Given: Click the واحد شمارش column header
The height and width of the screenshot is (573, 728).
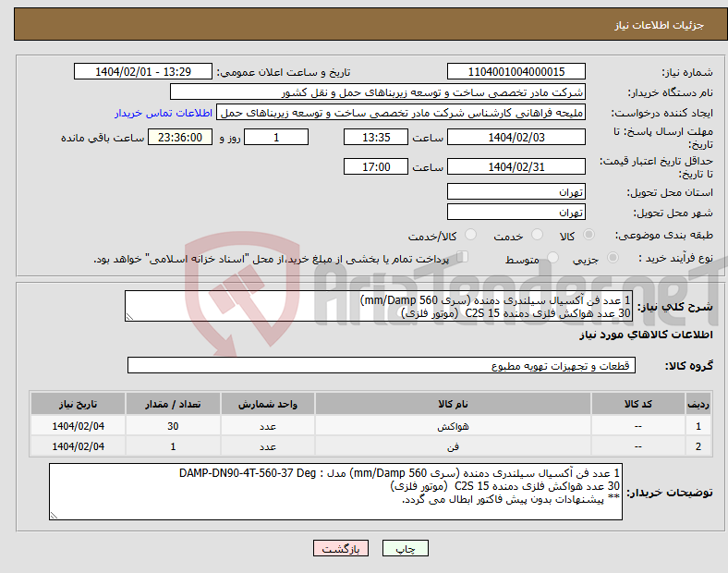Looking at the screenshot, I should (268, 404).
